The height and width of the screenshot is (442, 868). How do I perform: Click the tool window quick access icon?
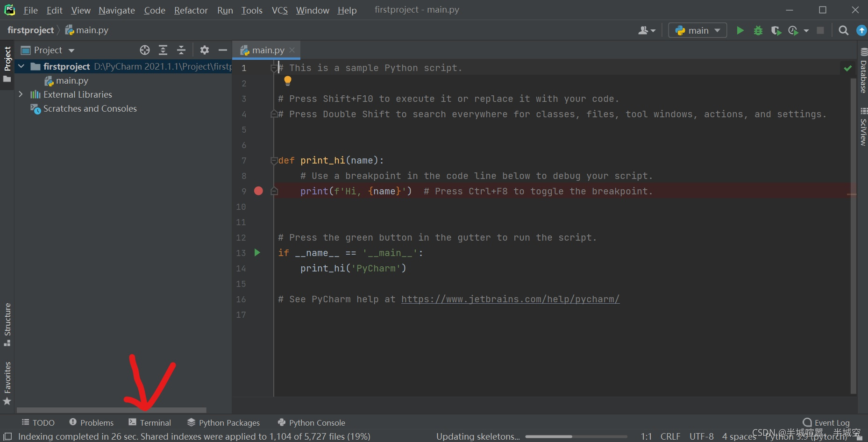(7, 436)
